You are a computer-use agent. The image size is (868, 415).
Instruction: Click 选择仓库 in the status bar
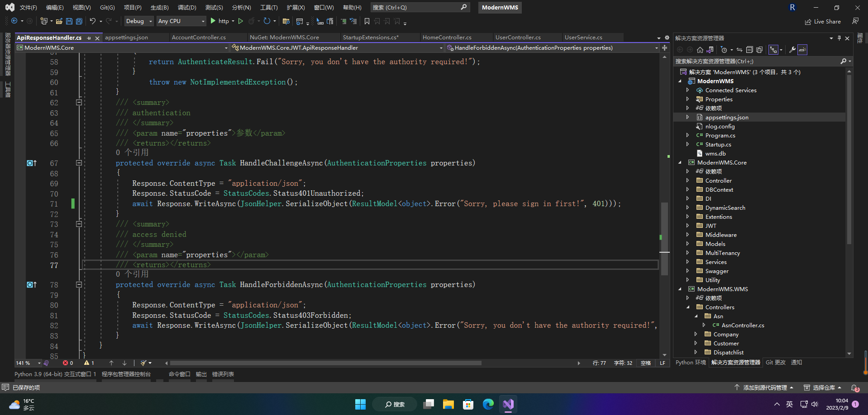(823, 388)
